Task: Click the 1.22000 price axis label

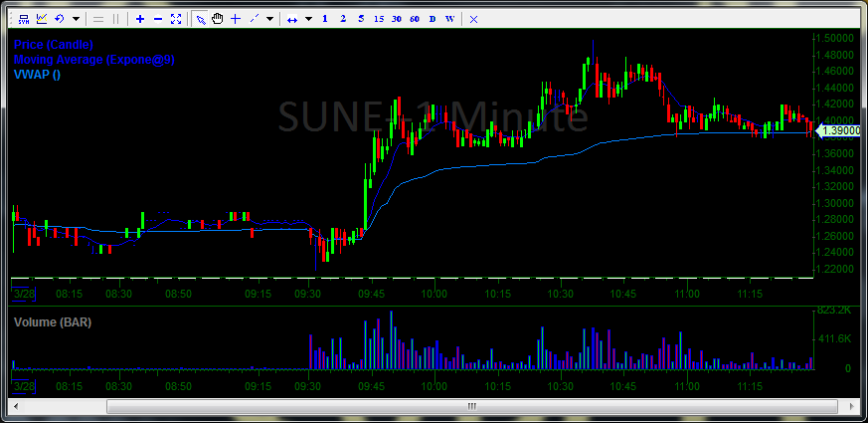Action: pyautogui.click(x=837, y=269)
